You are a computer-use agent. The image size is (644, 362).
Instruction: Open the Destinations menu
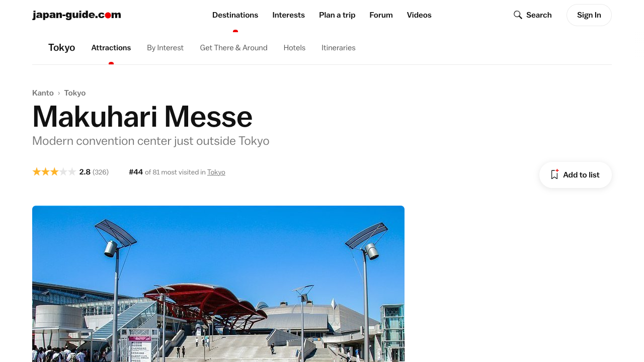point(235,15)
